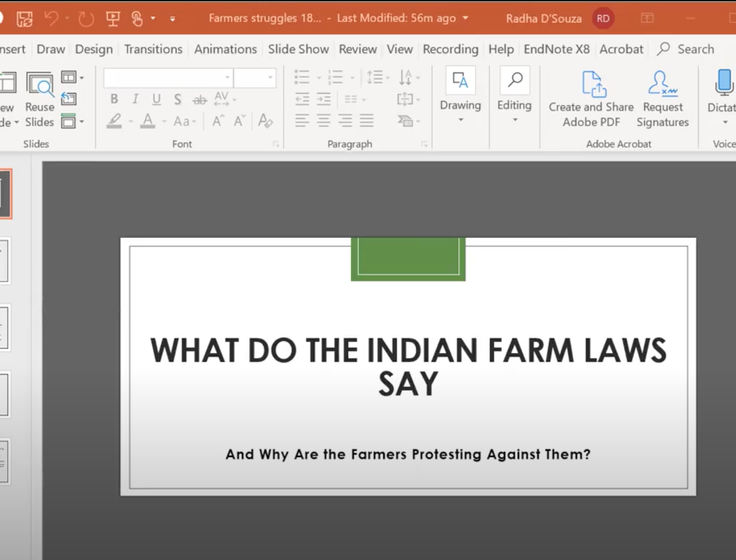Click the font color swatch button
736x560 pixels.
coord(148,121)
